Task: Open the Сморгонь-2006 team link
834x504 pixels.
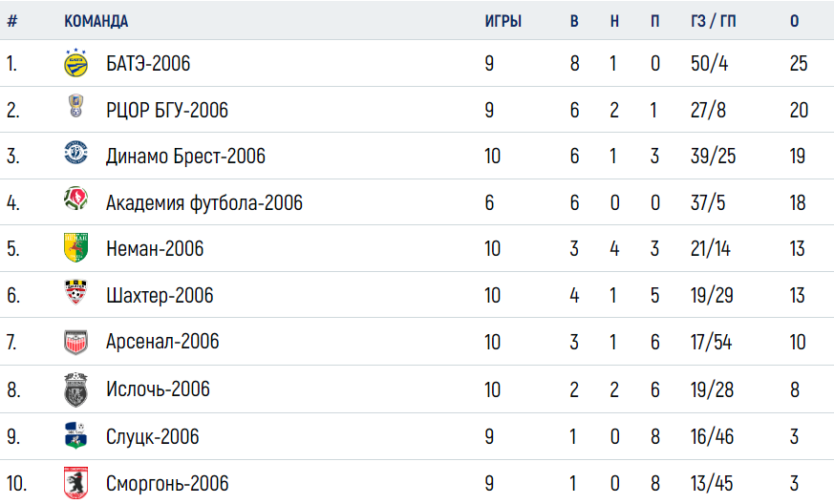Action: pos(167,483)
